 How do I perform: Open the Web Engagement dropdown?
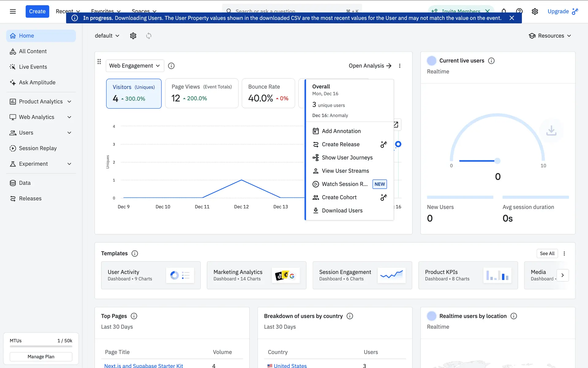(x=135, y=66)
